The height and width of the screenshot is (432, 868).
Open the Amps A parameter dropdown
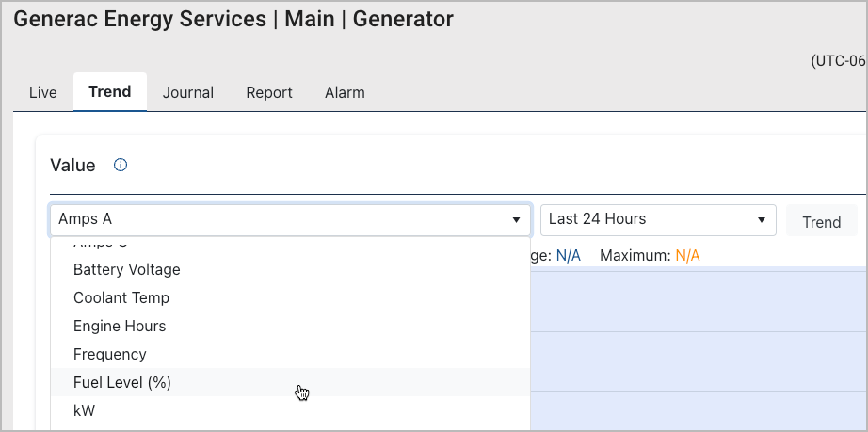(282, 219)
